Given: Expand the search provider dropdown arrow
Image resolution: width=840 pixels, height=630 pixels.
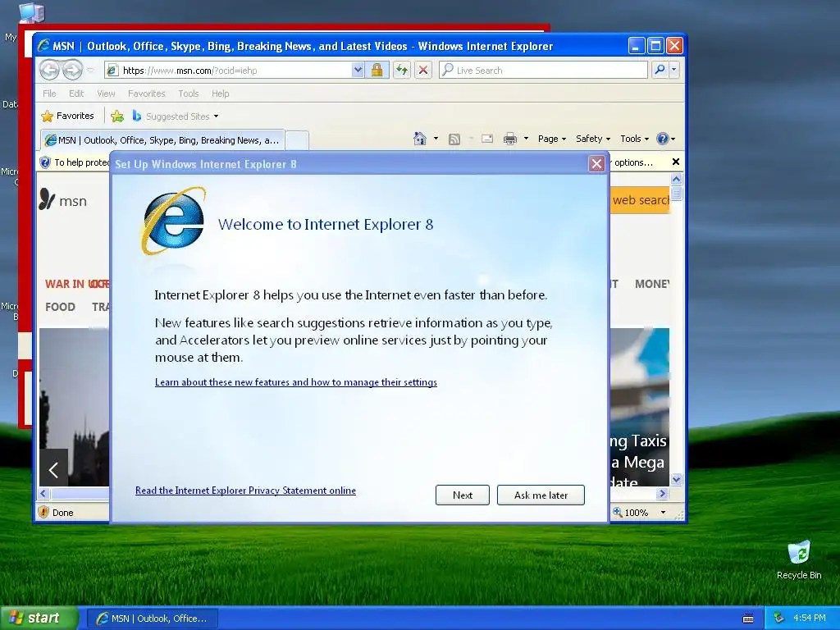Looking at the screenshot, I should click(674, 70).
